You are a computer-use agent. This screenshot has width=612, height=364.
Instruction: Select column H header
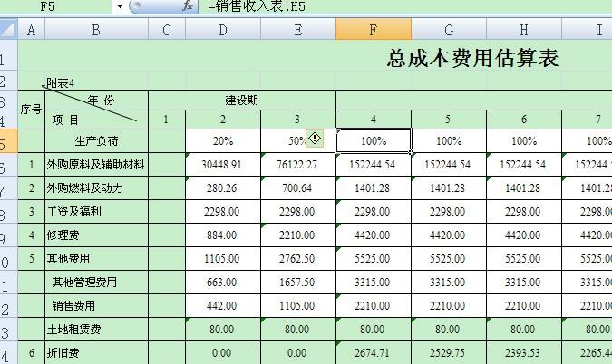point(523,31)
